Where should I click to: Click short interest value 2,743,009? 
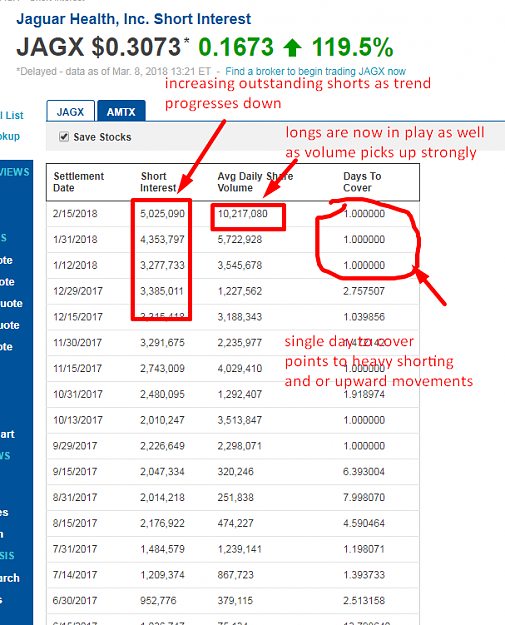[x=162, y=369]
